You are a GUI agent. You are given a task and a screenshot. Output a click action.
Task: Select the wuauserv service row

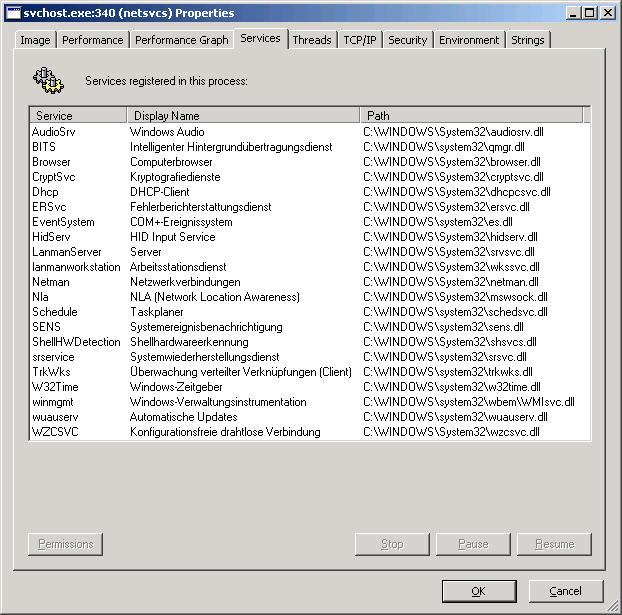pos(309,417)
